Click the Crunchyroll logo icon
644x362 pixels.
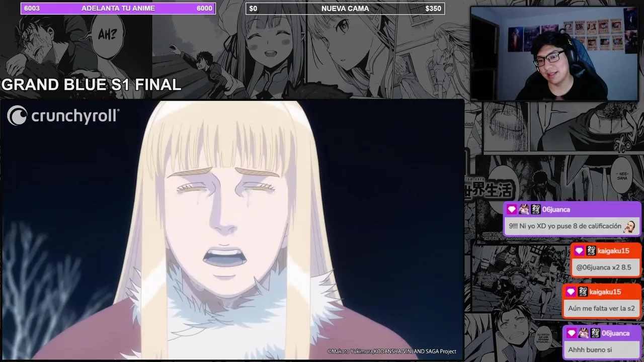(17, 115)
